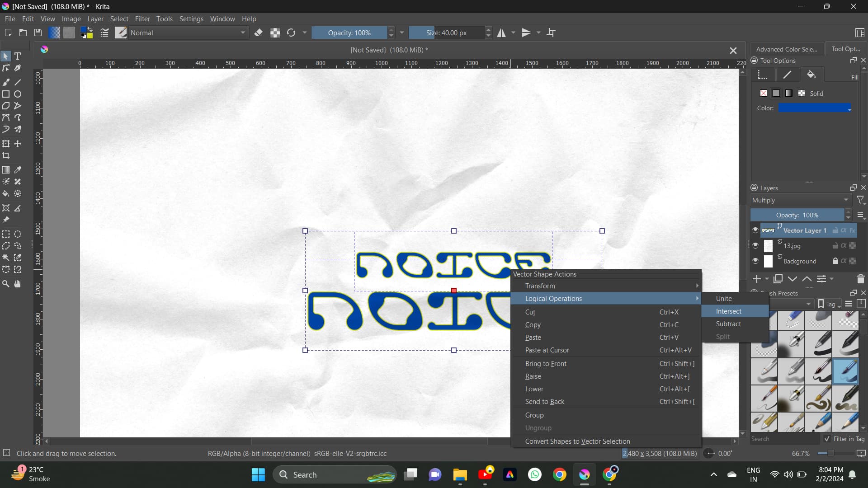Choose Intersect from Logical Operations
This screenshot has width=868, height=488.
(x=728, y=311)
